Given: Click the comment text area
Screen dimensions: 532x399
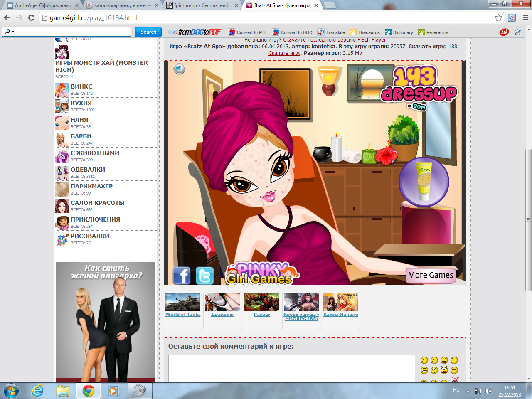Looking at the screenshot, I should [x=292, y=368].
